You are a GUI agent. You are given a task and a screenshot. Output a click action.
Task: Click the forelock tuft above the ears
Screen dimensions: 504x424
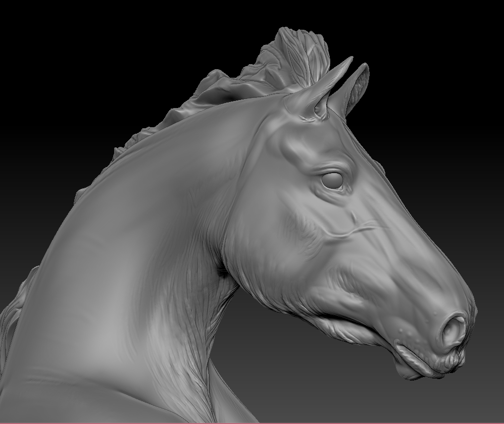(x=295, y=56)
